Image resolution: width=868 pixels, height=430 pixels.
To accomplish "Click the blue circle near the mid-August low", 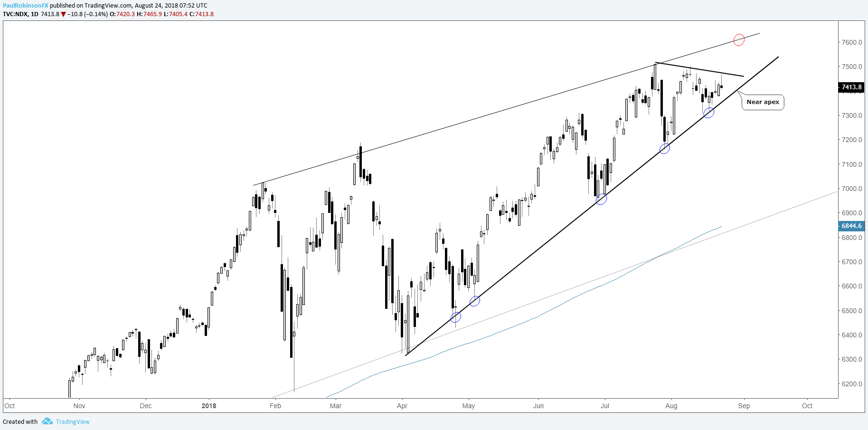I will point(708,113).
